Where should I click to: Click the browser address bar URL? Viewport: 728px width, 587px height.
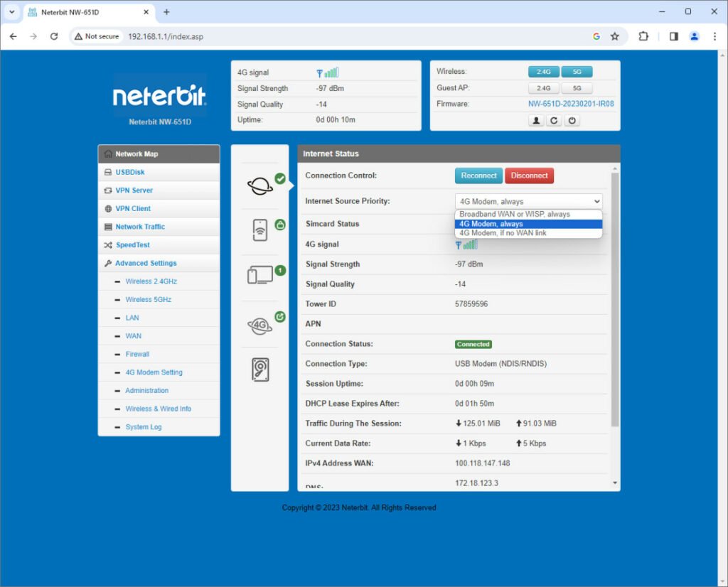(x=166, y=36)
